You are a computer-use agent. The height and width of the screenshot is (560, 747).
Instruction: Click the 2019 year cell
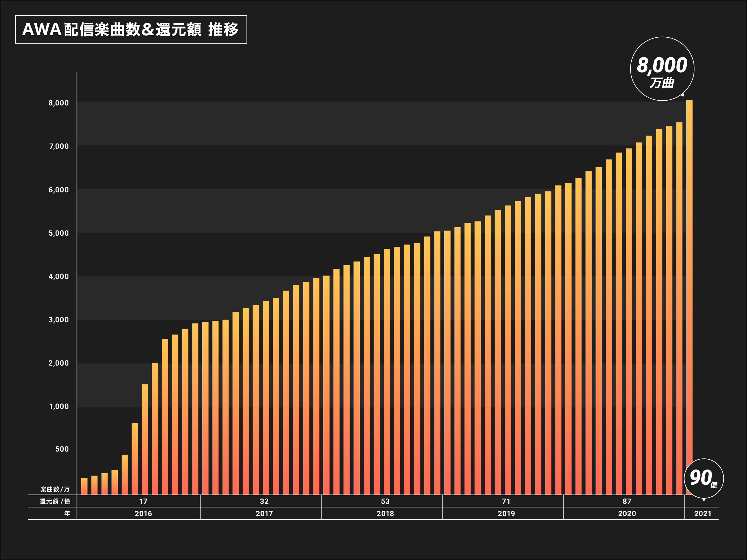click(506, 514)
